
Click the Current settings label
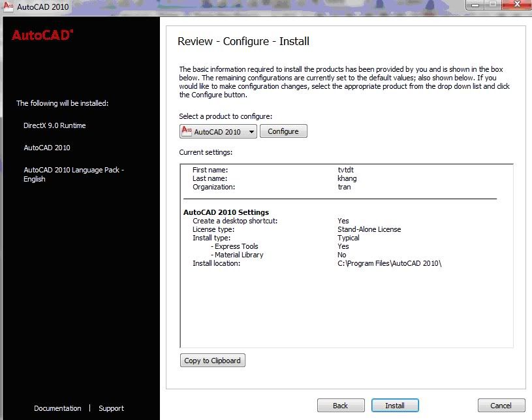pyautogui.click(x=206, y=152)
